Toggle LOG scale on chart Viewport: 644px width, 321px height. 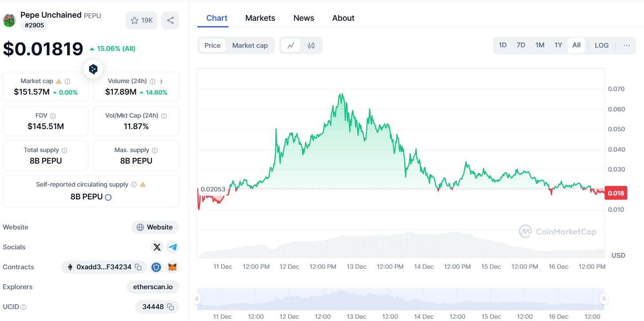point(602,46)
